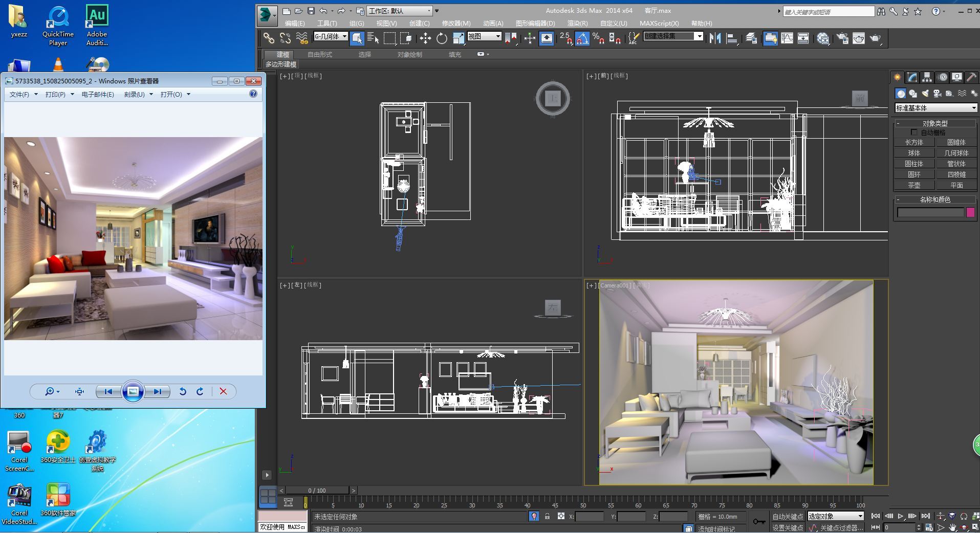Screen dimensions: 980x533
Task: Toggle 自动关键点 auto key mode
Action: click(788, 517)
